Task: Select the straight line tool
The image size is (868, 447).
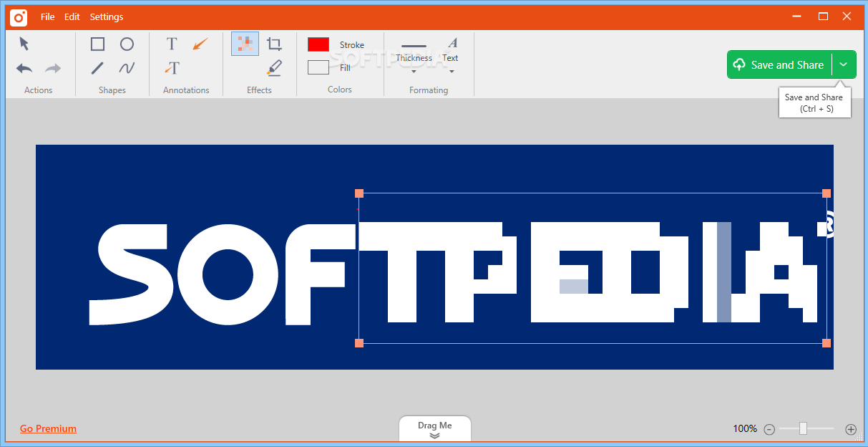Action: pyautogui.click(x=97, y=69)
